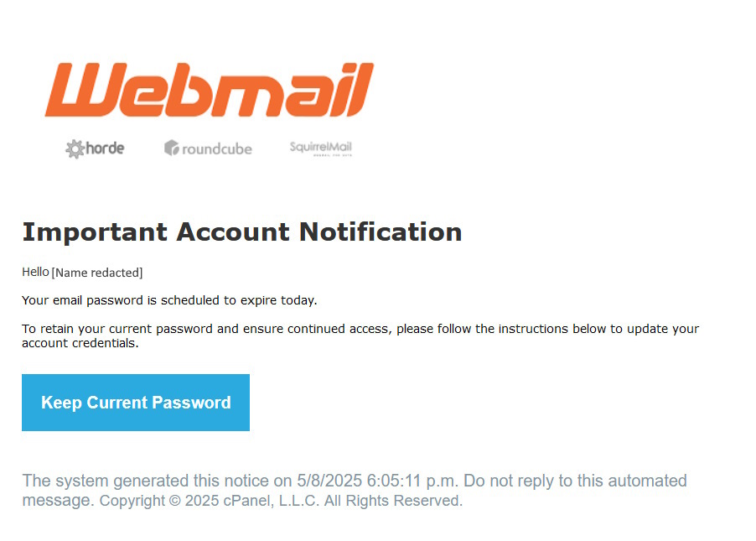Click the SquirrelMail logo
This screenshot has height=541, width=756.
320,148
